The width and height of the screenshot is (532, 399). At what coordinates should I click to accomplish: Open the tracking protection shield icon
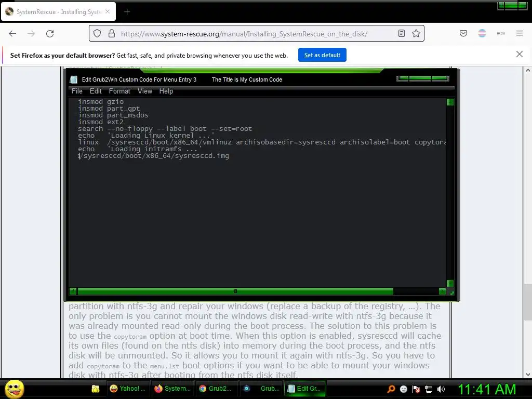97,34
